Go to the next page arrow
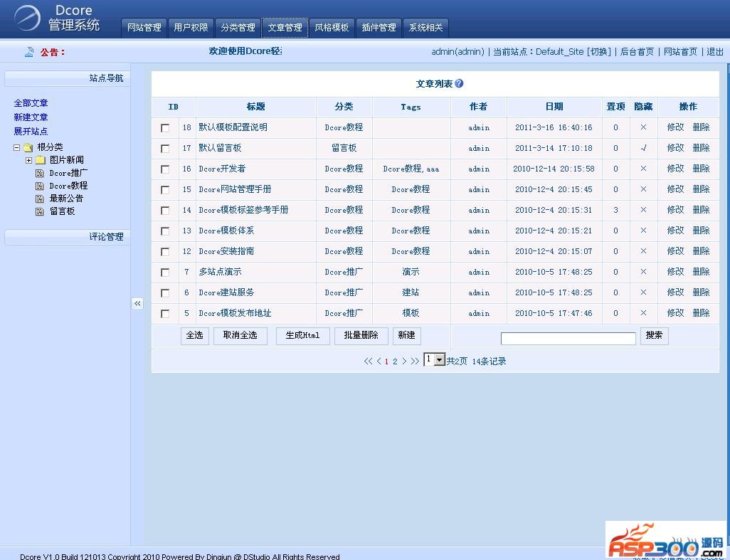The height and width of the screenshot is (560, 730). (x=404, y=361)
